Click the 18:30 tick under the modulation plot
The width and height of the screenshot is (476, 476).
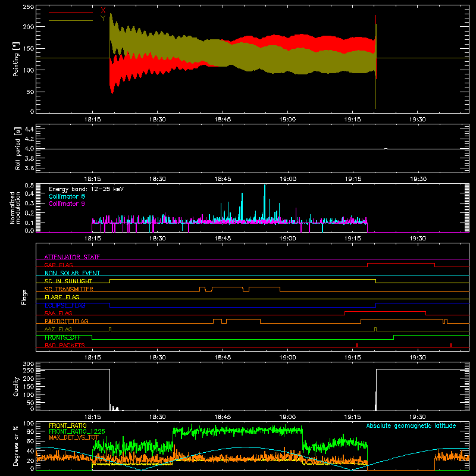tap(158, 239)
